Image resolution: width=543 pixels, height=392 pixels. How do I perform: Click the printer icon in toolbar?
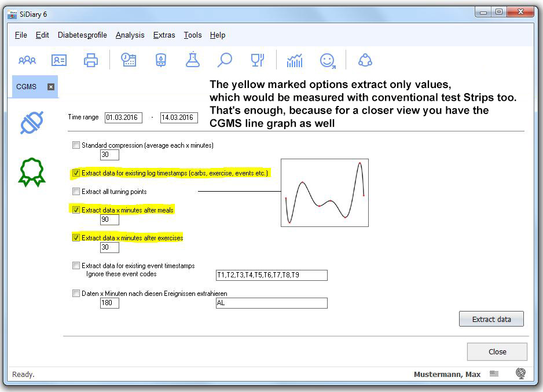tap(91, 60)
